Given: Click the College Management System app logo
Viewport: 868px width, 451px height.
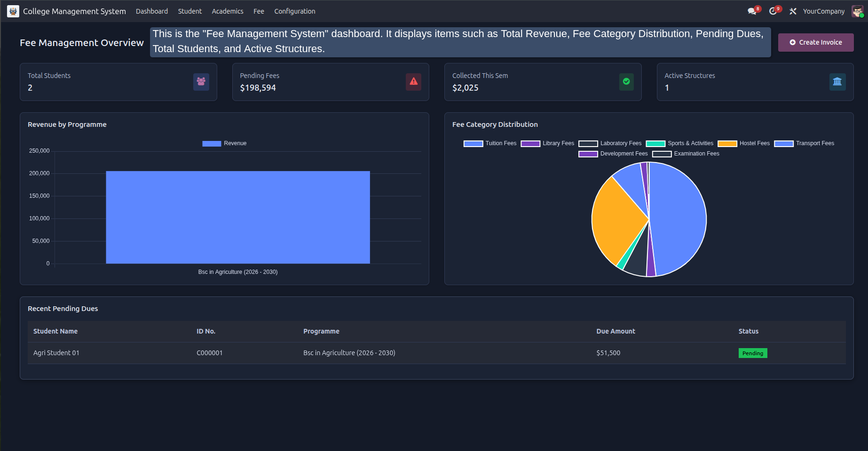Looking at the screenshot, I should (x=13, y=11).
